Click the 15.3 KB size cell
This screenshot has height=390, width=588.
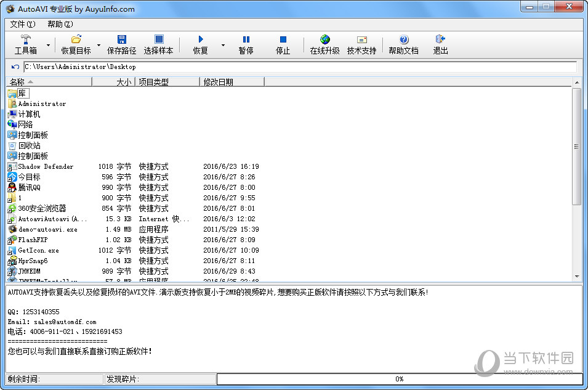click(x=118, y=219)
